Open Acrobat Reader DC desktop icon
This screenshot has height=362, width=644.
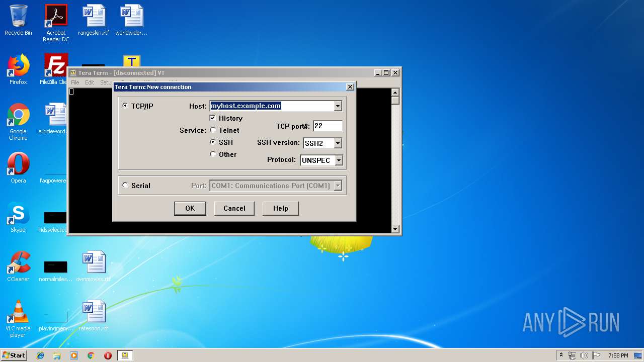[x=56, y=23]
